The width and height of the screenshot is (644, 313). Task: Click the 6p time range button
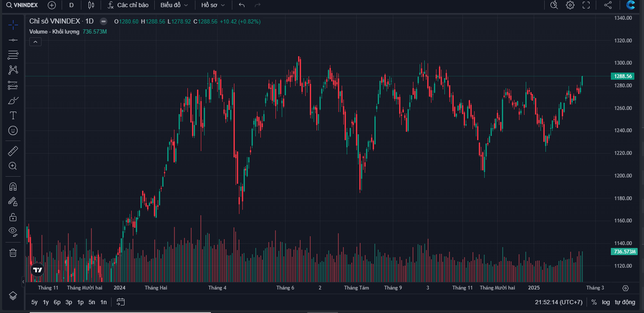coord(57,302)
